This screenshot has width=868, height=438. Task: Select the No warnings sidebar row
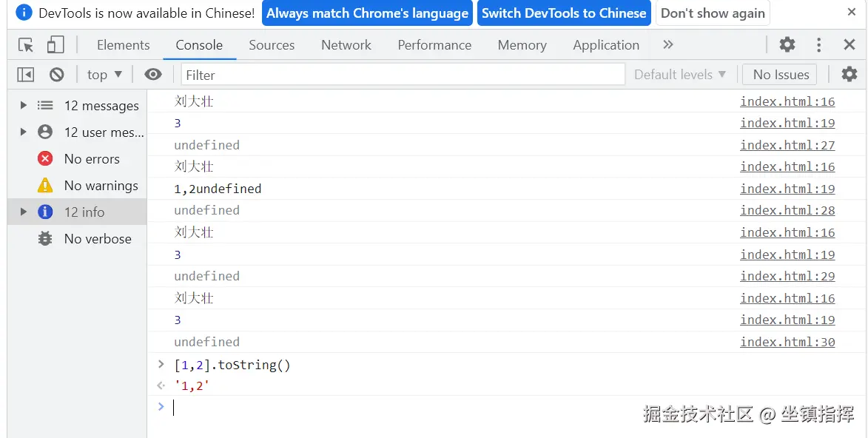(x=77, y=186)
